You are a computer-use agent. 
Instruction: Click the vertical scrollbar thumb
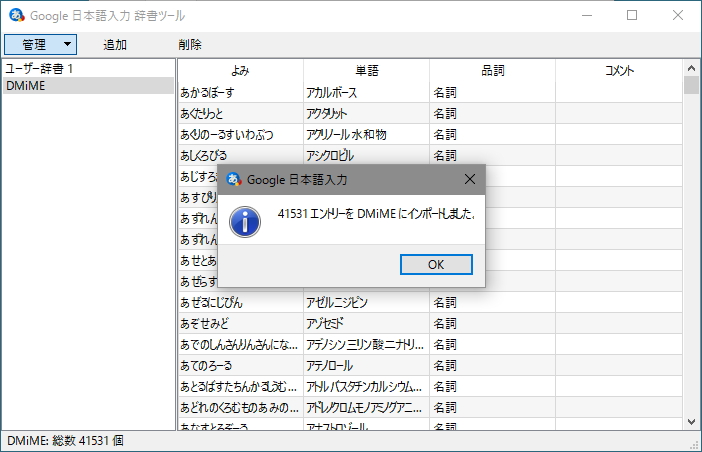click(691, 85)
